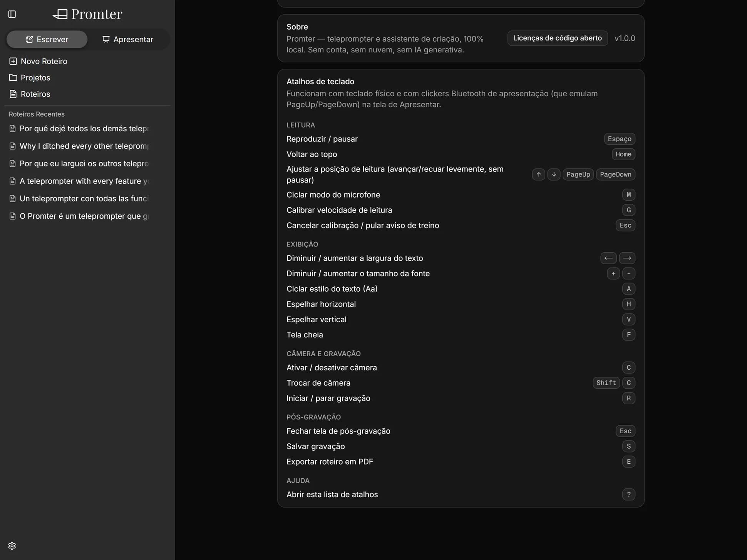This screenshot has width=747, height=560.
Task: Click the up arrow key badge
Action: coord(538,174)
